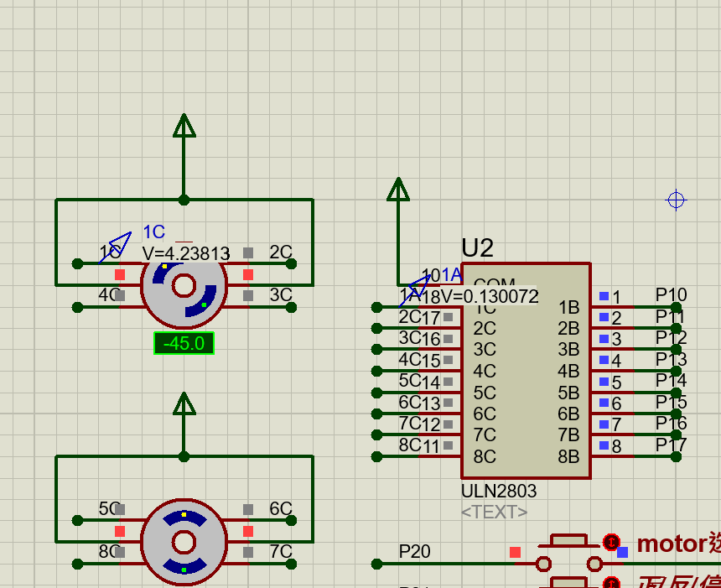The height and width of the screenshot is (588, 721).
Task: Click the P11 net label
Action: pos(671,316)
